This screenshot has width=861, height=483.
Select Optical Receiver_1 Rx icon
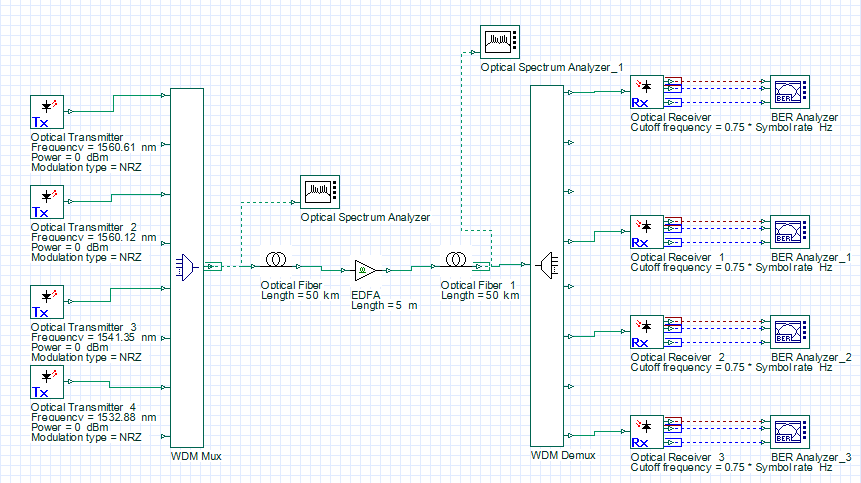[x=645, y=232]
